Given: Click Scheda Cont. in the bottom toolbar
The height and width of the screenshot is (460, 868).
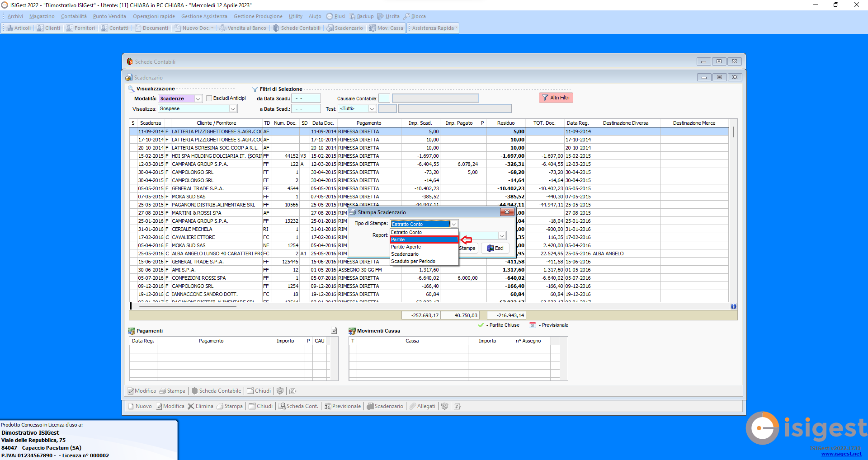Looking at the screenshot, I should (x=298, y=406).
